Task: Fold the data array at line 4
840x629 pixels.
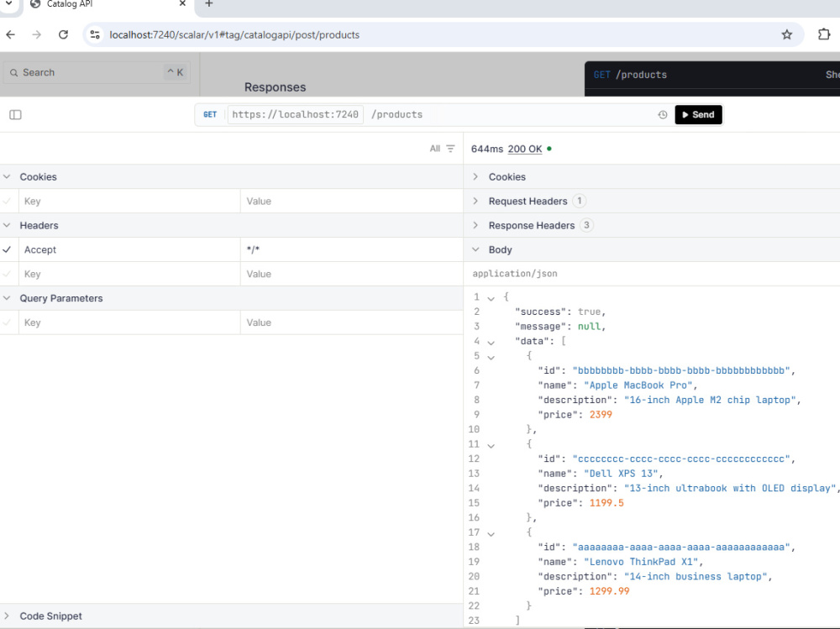Action: pos(491,343)
